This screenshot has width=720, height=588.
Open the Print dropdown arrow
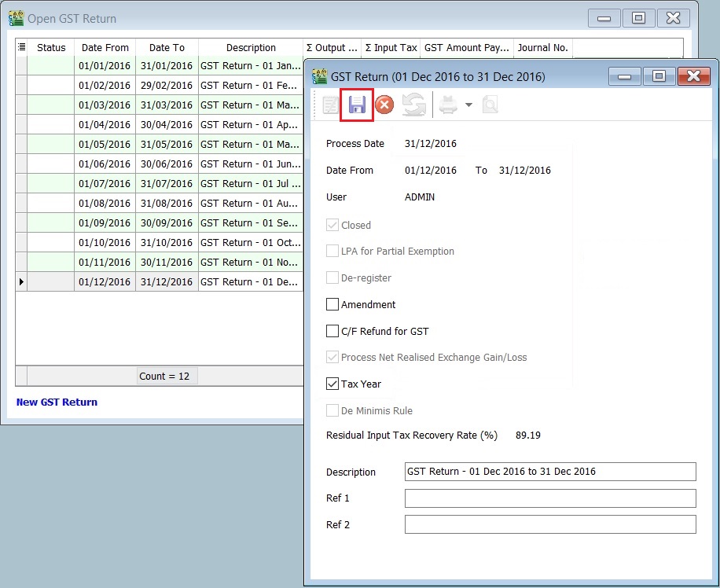tap(468, 105)
